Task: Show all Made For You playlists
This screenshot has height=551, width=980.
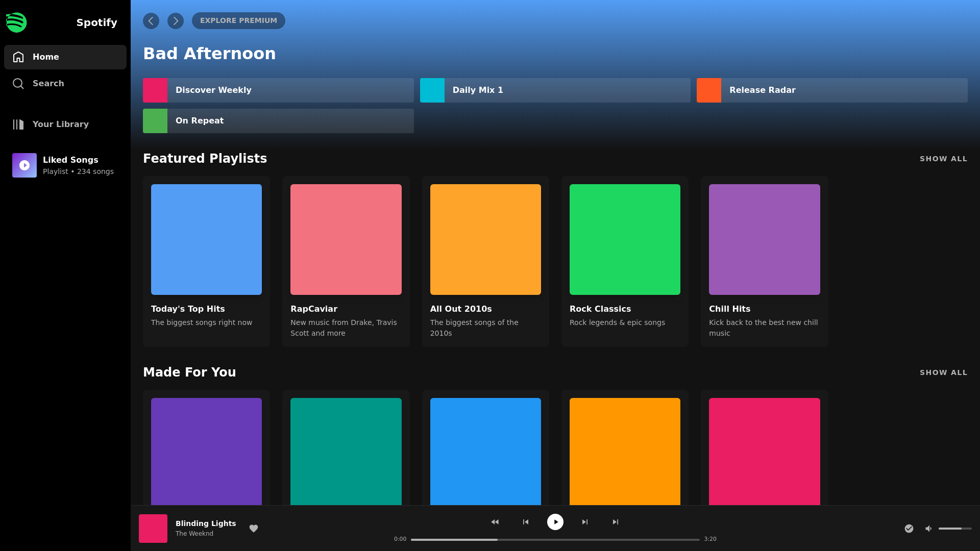Action: 943,373
